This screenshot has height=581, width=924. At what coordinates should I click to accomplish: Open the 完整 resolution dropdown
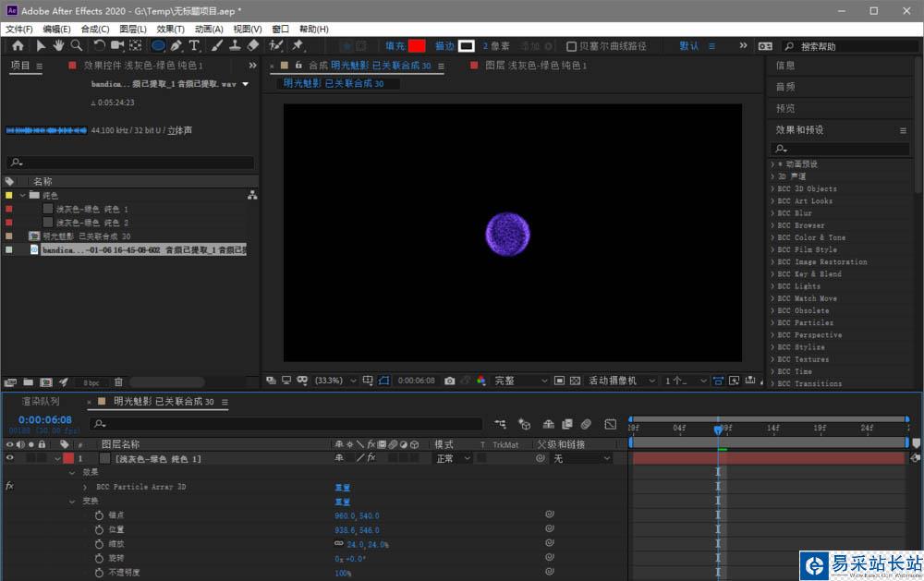pos(516,381)
